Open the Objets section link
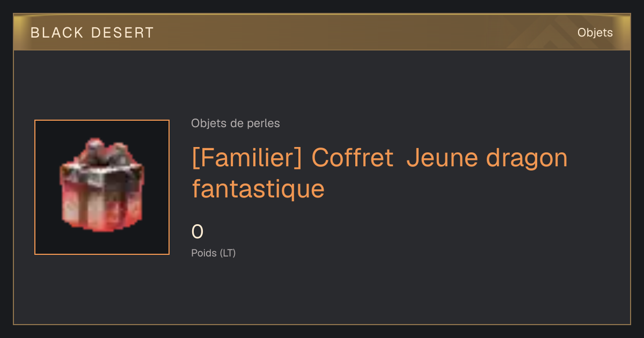Viewport: 644px width, 338px height. (x=595, y=33)
